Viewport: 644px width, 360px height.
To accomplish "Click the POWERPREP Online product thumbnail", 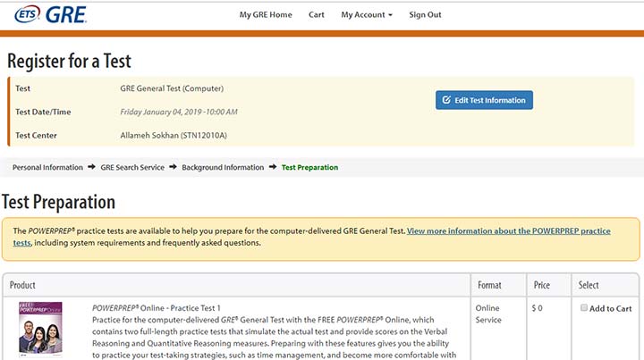I will (40, 330).
